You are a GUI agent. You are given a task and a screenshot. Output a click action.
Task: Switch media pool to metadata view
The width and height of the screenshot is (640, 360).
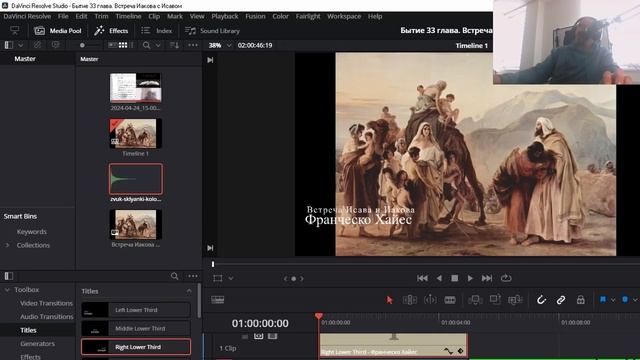[x=112, y=45]
